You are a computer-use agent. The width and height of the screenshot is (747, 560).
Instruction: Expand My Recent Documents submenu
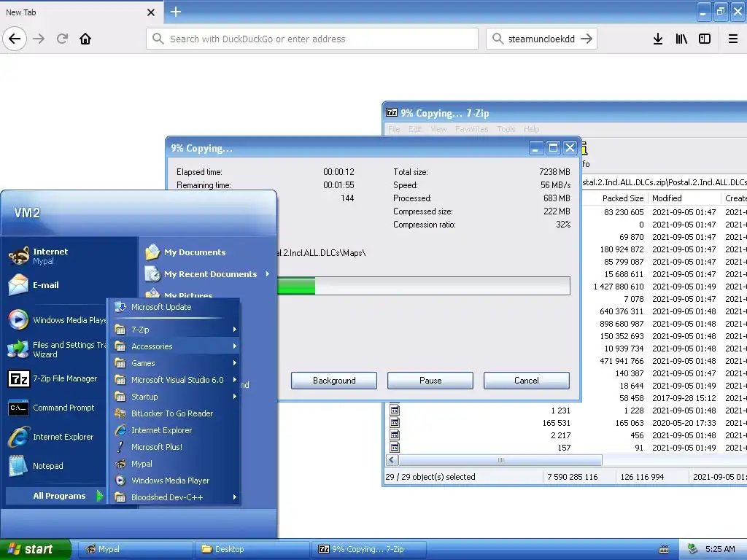(x=207, y=274)
